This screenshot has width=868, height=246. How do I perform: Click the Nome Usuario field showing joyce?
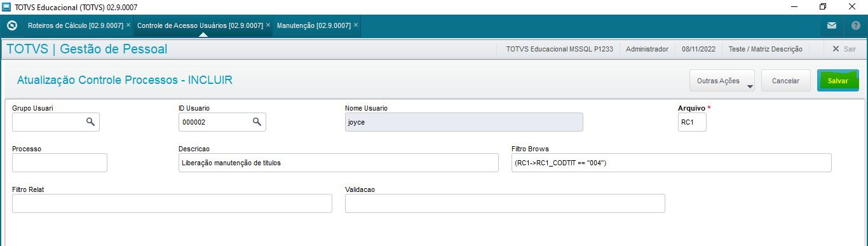(x=464, y=121)
